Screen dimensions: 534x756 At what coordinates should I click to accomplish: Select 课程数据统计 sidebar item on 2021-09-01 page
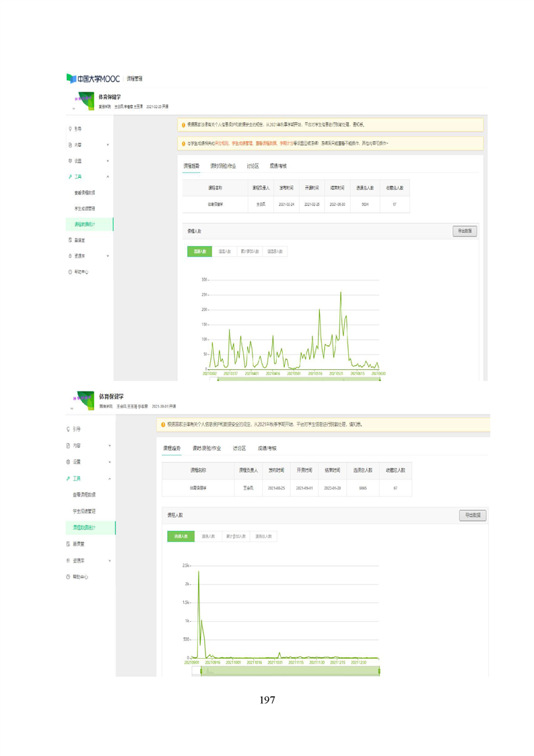[91, 528]
